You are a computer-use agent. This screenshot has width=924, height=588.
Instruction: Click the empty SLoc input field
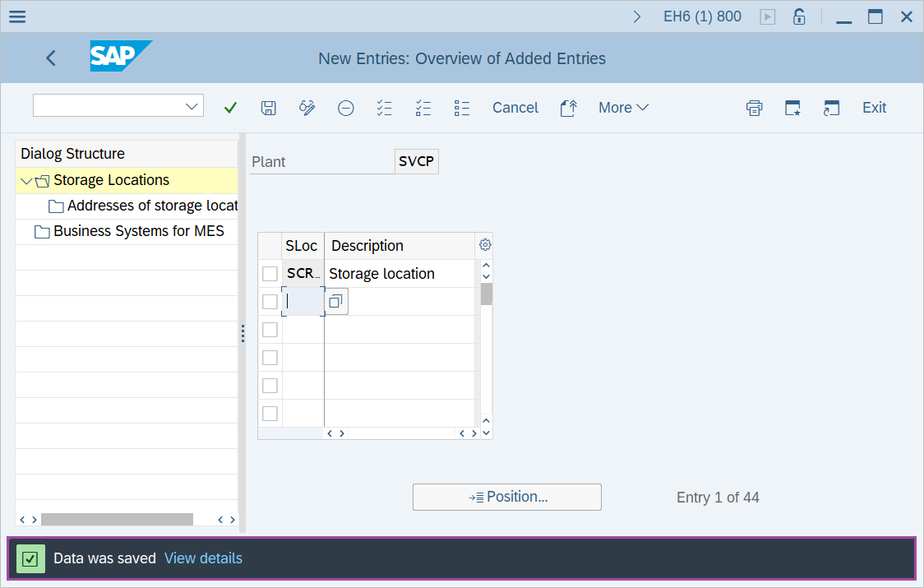[303, 302]
